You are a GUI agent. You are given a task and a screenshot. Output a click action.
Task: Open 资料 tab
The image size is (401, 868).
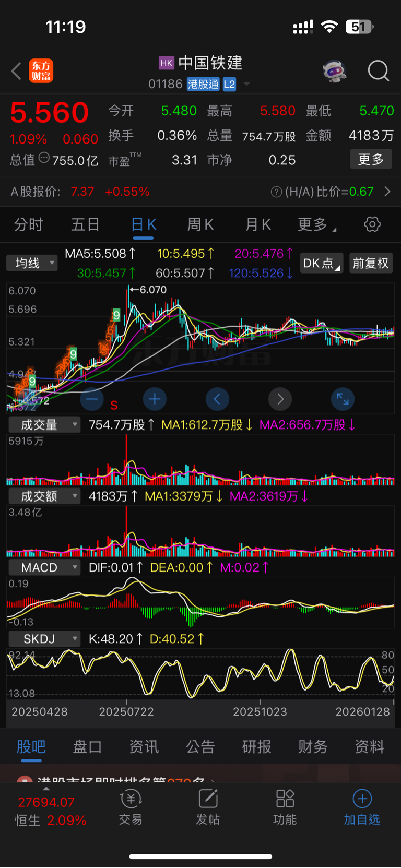pos(370,747)
